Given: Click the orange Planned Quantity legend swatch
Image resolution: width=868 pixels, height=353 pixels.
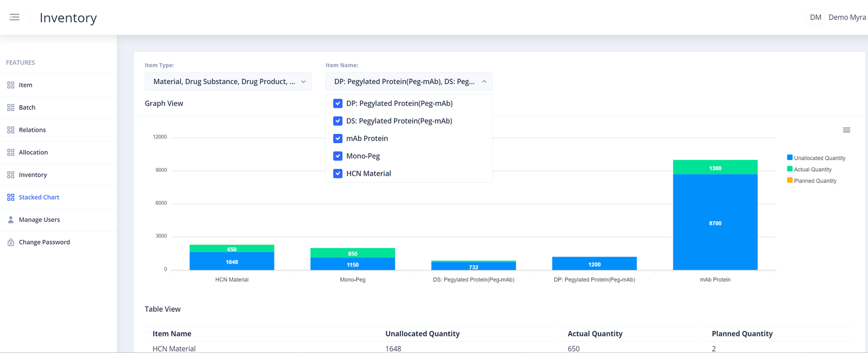Looking at the screenshot, I should tap(790, 181).
